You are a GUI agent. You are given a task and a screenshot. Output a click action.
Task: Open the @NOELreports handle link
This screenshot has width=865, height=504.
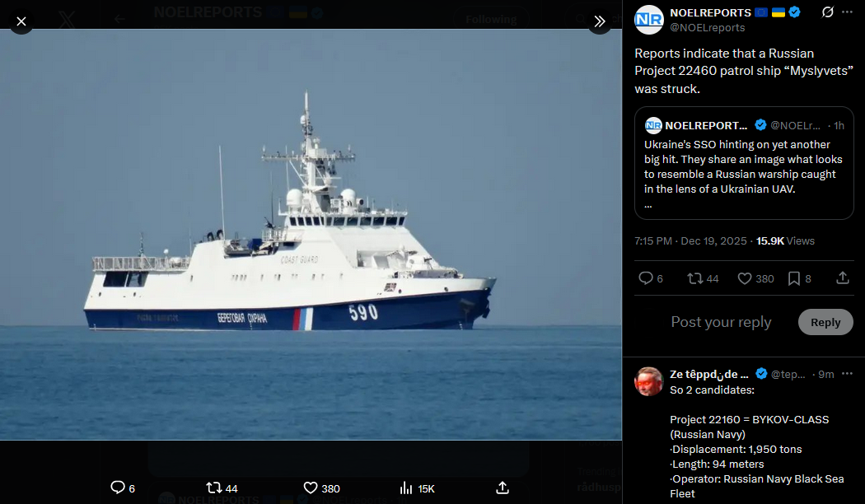coord(707,27)
